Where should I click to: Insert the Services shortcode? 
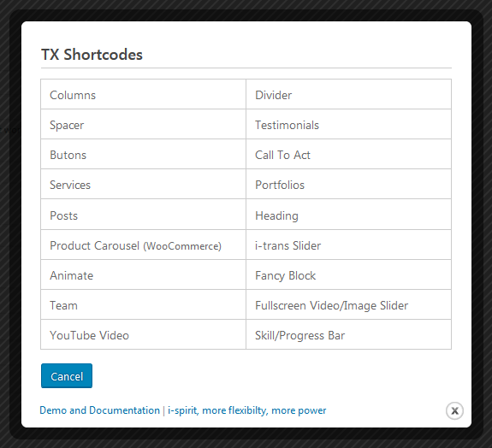[143, 184]
